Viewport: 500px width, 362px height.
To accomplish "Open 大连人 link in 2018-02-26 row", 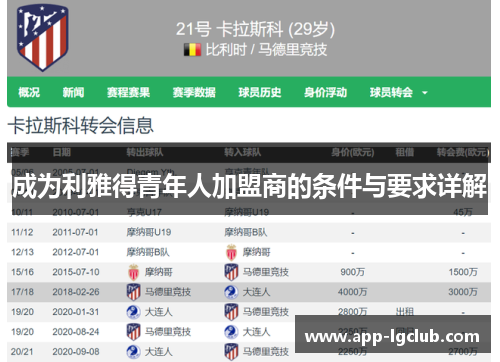I will 256,292.
